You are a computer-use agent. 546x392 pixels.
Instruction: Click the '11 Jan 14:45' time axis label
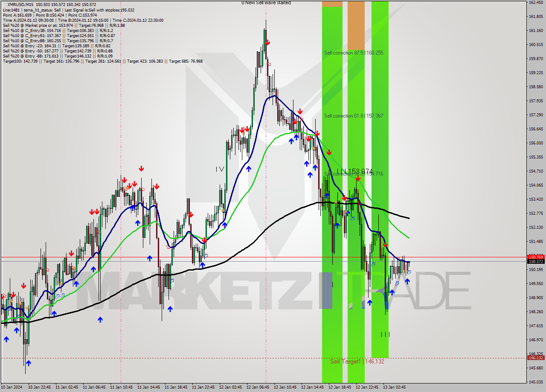(x=148, y=387)
